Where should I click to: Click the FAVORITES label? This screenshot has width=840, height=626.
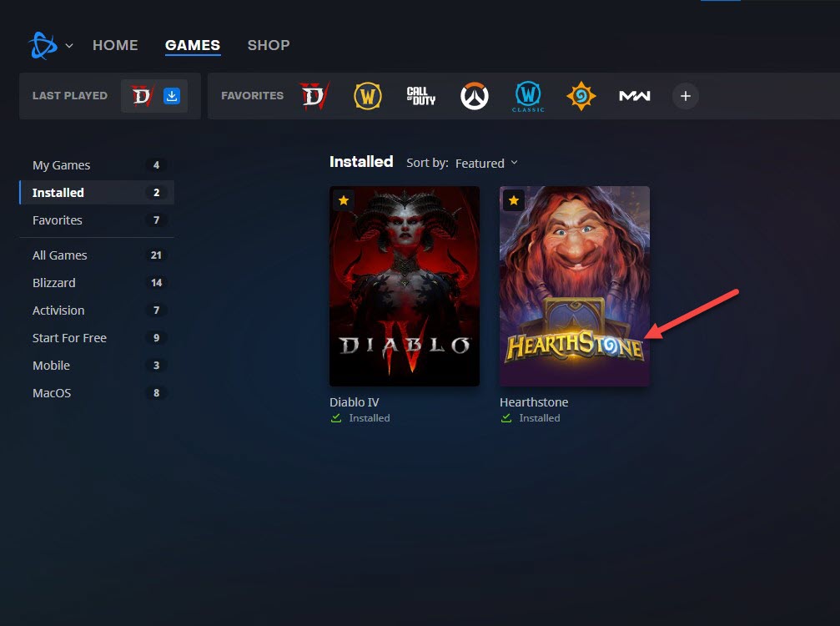pyautogui.click(x=252, y=96)
